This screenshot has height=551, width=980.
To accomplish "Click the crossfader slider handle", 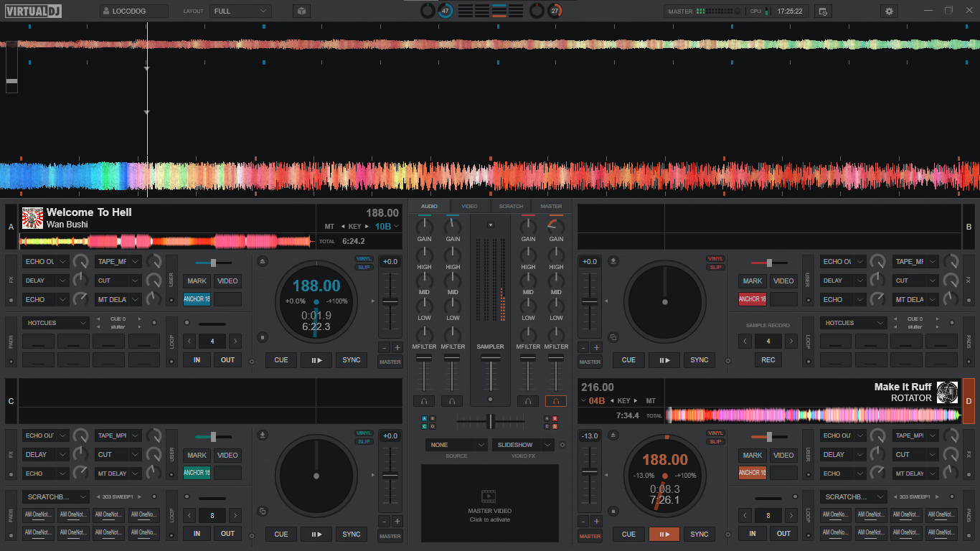I will 491,421.
